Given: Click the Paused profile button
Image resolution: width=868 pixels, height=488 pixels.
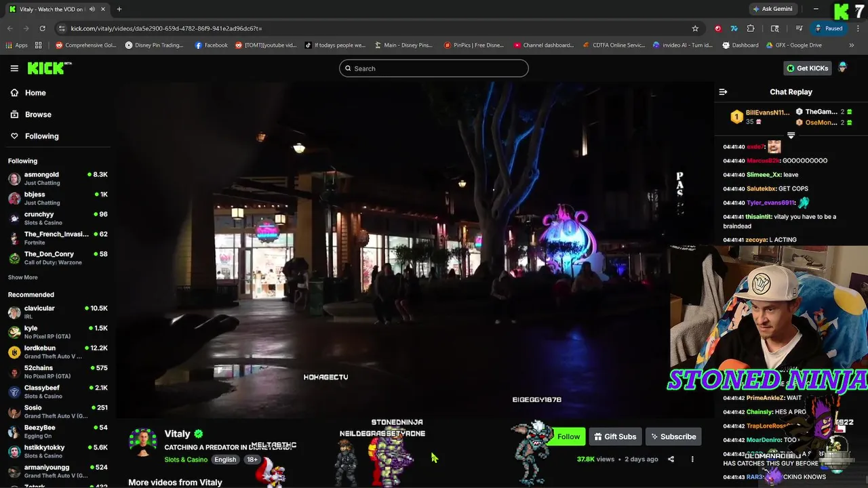Looking at the screenshot, I should [829, 28].
